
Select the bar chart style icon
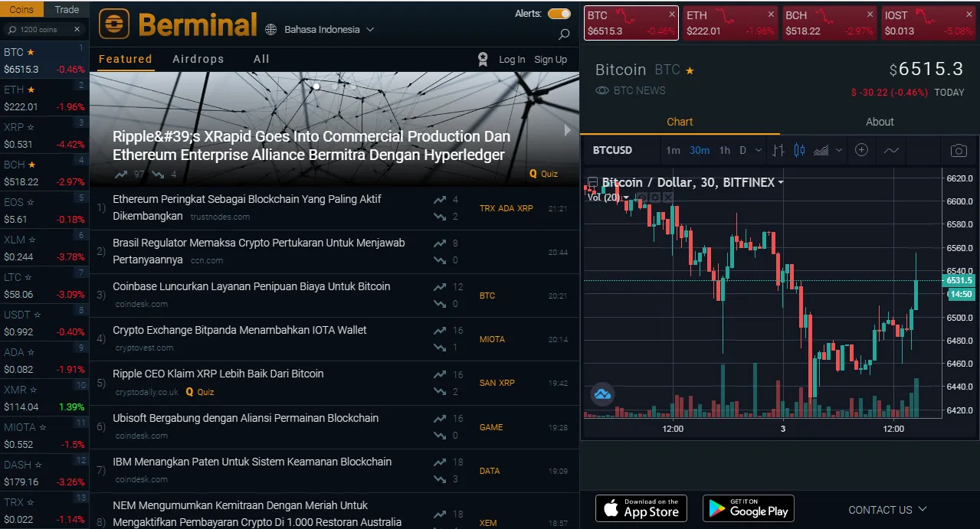click(x=778, y=150)
